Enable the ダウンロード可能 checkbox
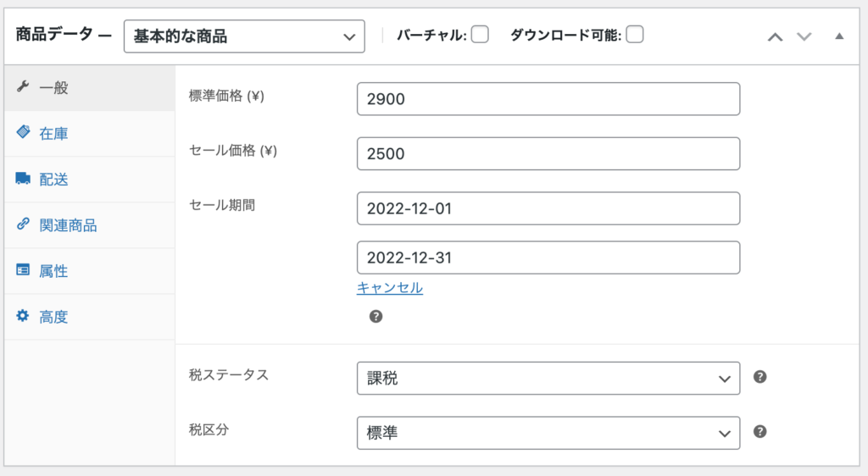This screenshot has height=476, width=868. (x=635, y=34)
